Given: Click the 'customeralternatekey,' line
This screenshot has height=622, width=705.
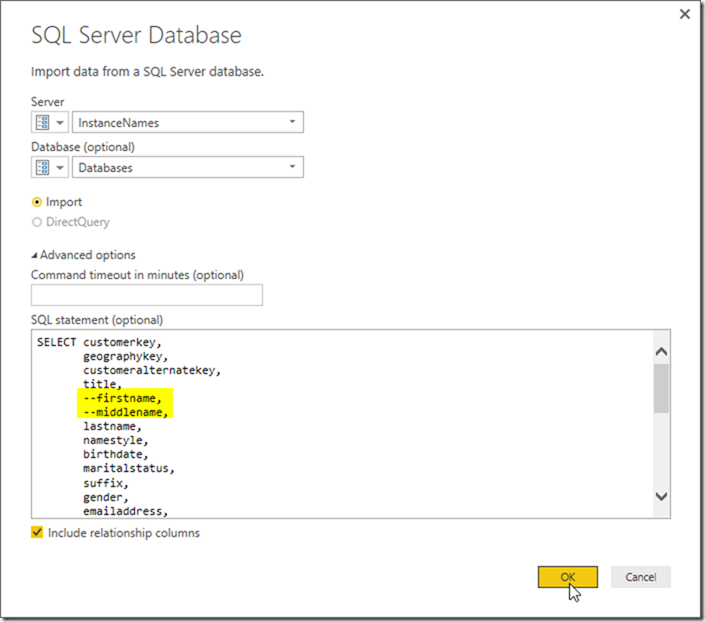Looking at the screenshot, I should pyautogui.click(x=152, y=371).
